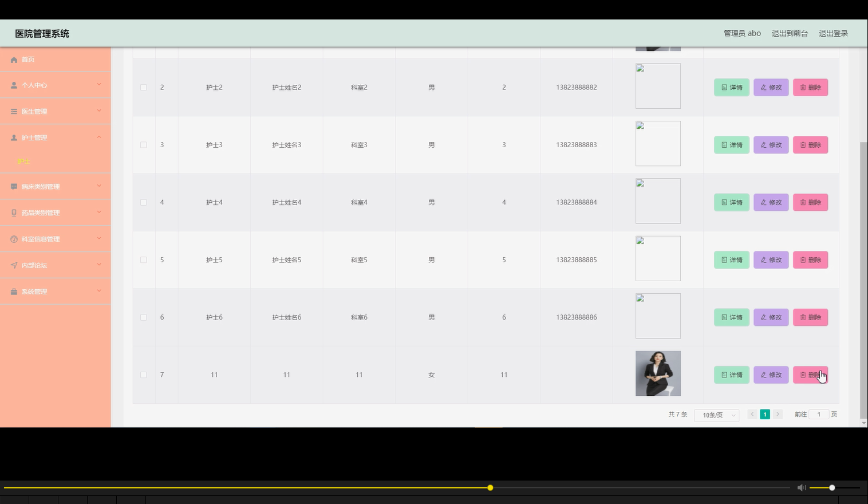
Task: Open 详情 for 护士6
Action: pos(731,317)
